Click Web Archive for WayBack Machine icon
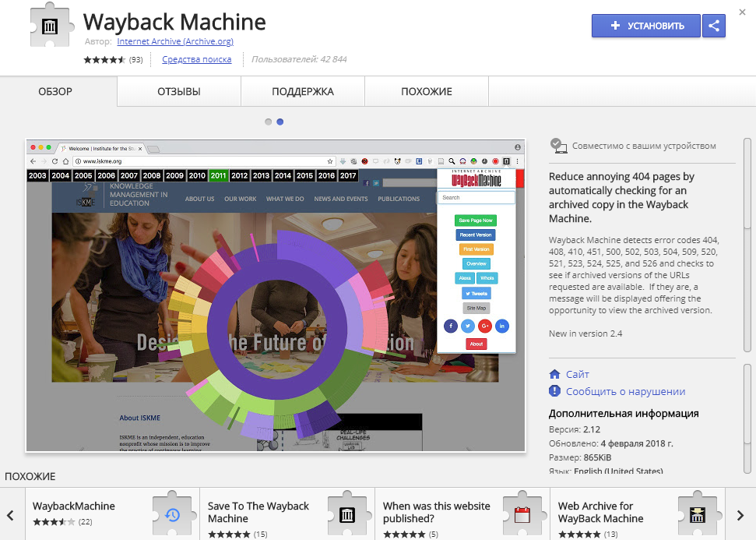756x540 pixels. (697, 515)
